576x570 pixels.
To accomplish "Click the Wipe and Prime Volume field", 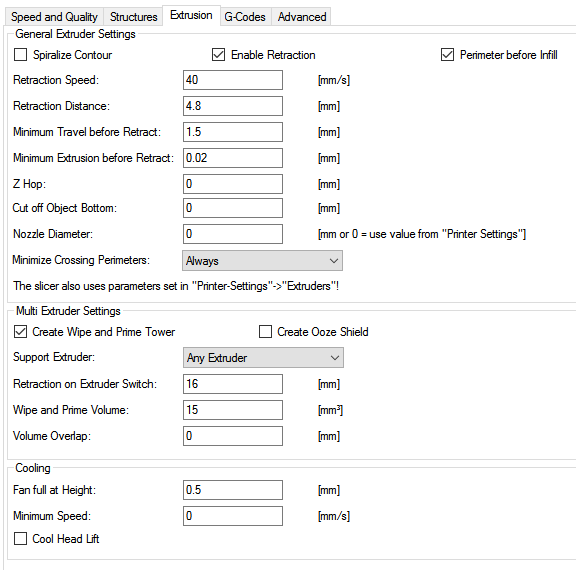I will [233, 410].
